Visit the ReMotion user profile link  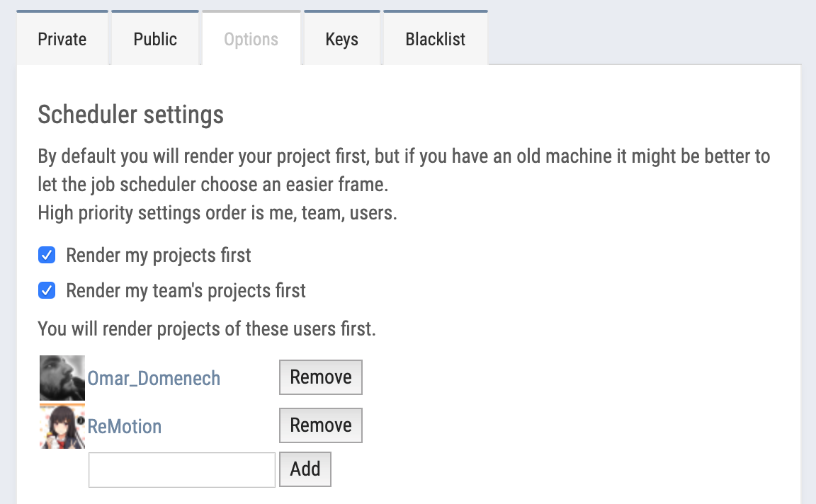pyautogui.click(x=125, y=426)
